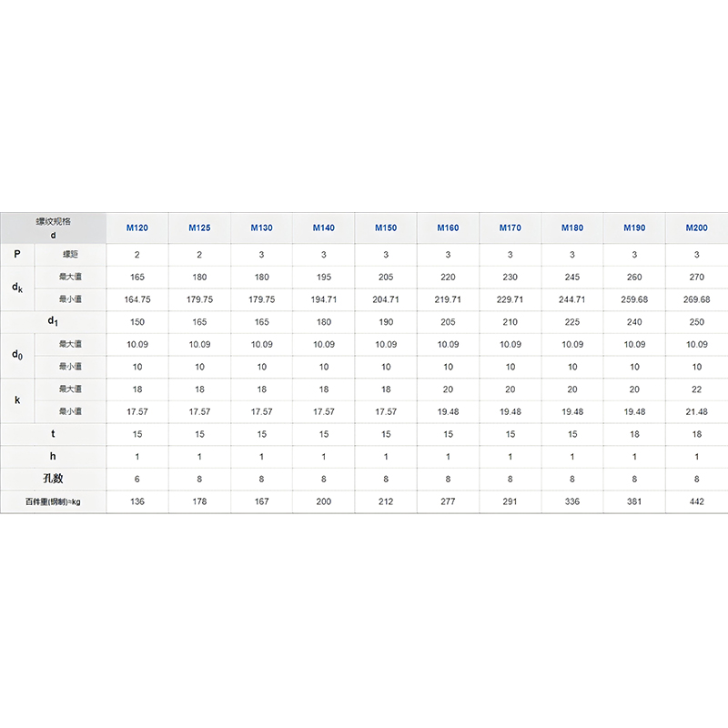Select the hole count cell showing 6

coord(137,479)
